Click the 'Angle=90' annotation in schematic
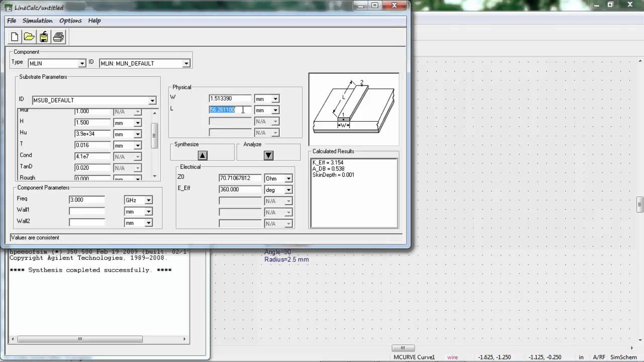Viewport: 644px width, 362px height. [278, 252]
